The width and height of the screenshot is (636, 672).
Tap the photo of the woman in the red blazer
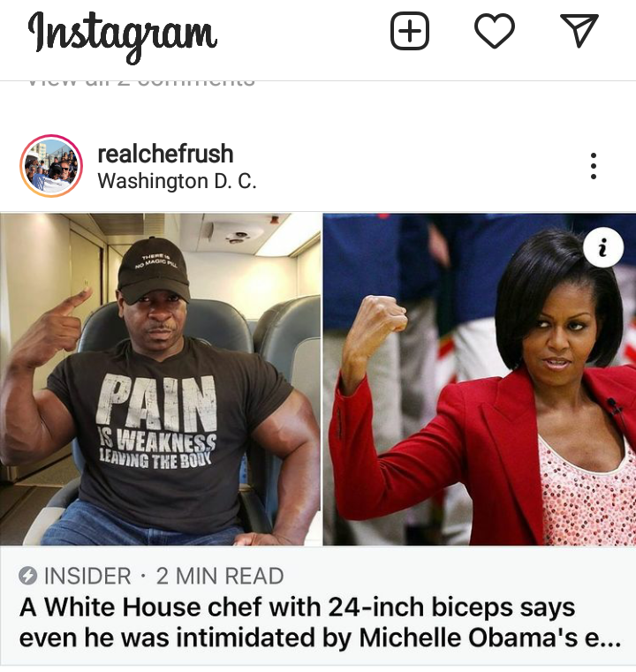point(480,380)
